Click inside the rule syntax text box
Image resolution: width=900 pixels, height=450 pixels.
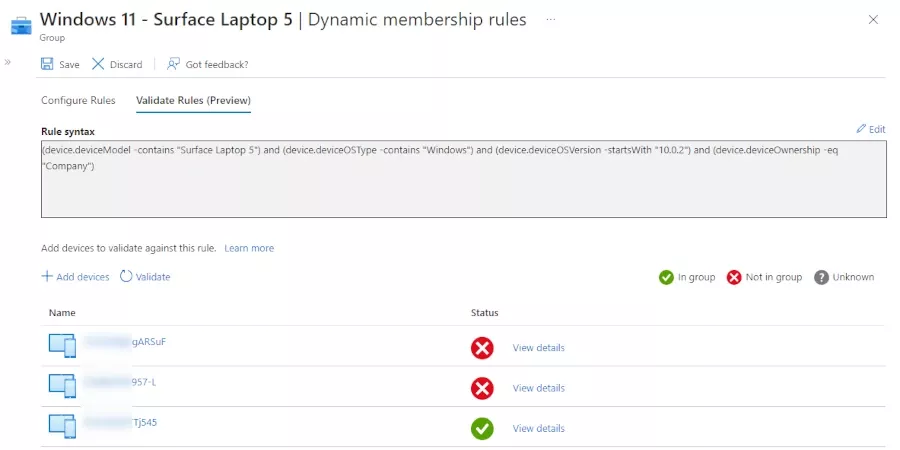[463, 190]
